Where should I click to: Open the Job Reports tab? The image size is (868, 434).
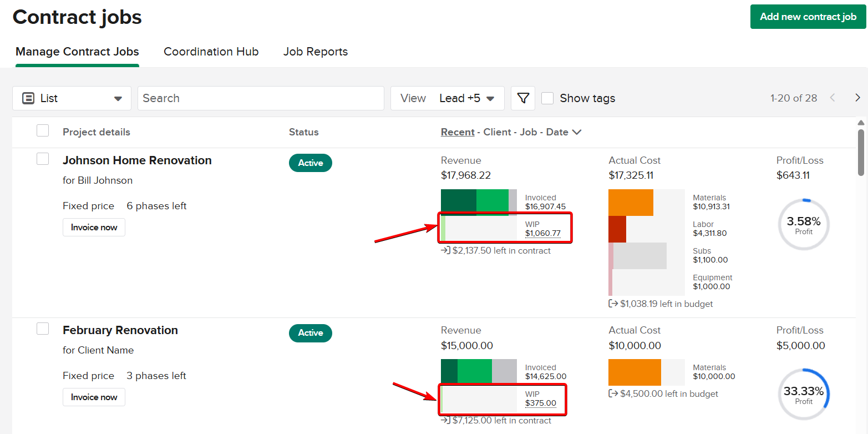point(315,52)
